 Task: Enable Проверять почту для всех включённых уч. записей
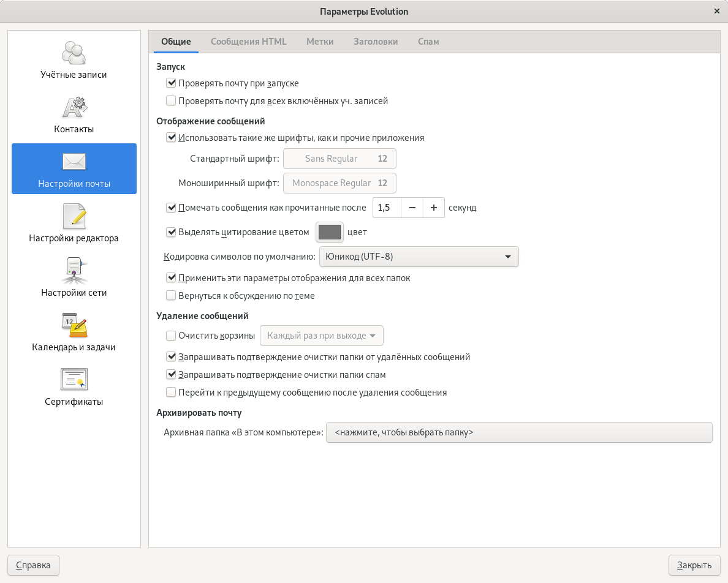[171, 100]
